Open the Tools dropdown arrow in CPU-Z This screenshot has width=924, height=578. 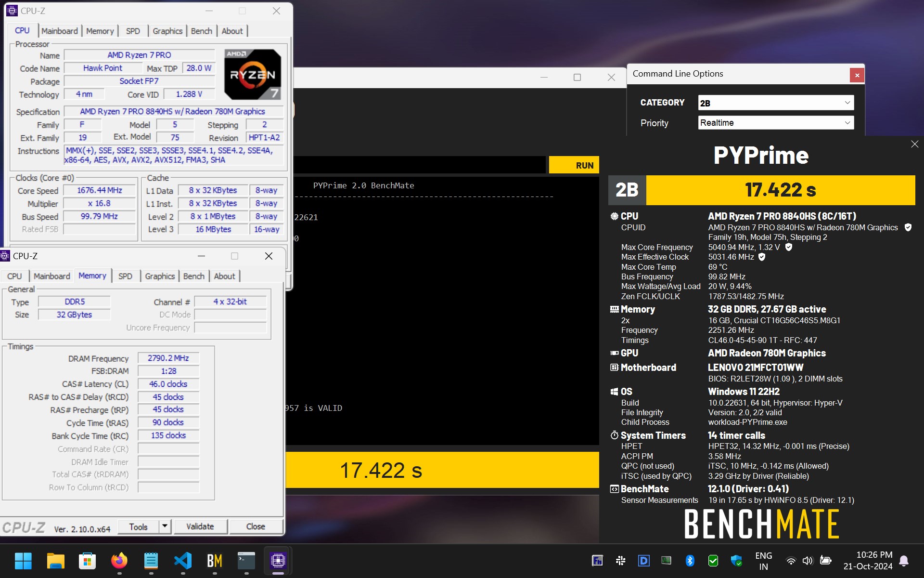(165, 526)
